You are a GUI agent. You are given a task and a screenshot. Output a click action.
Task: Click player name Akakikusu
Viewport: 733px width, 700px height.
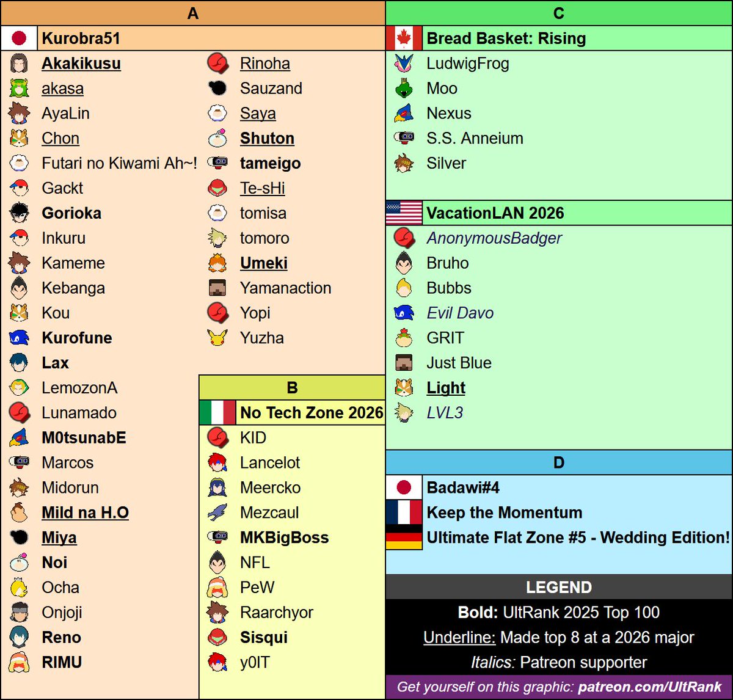coord(81,63)
